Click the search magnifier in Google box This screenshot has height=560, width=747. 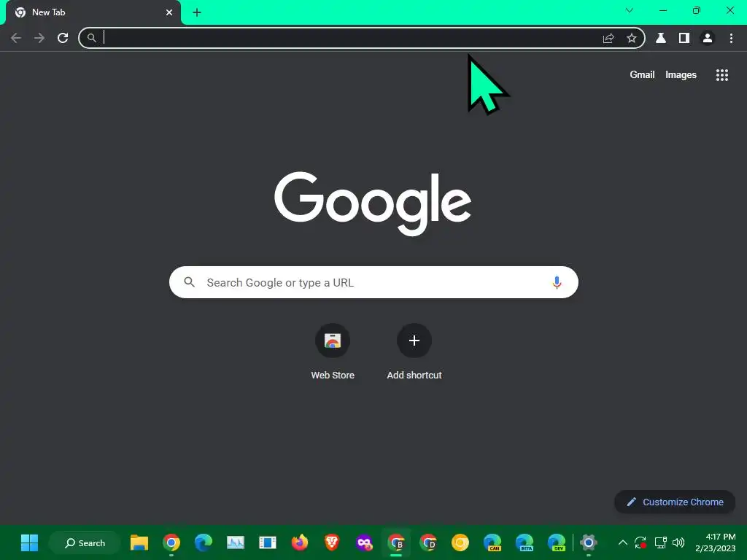point(189,282)
